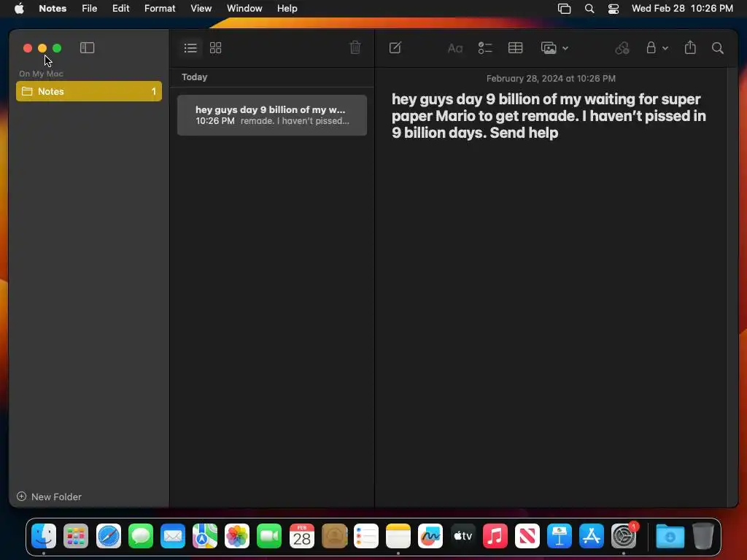
Task: Insert a table in the note
Action: tap(516, 47)
